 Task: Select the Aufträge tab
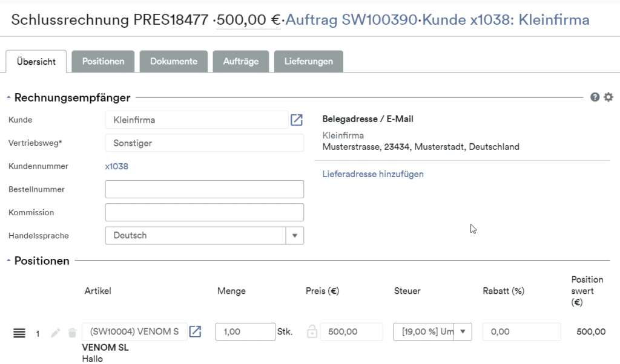[x=240, y=60]
